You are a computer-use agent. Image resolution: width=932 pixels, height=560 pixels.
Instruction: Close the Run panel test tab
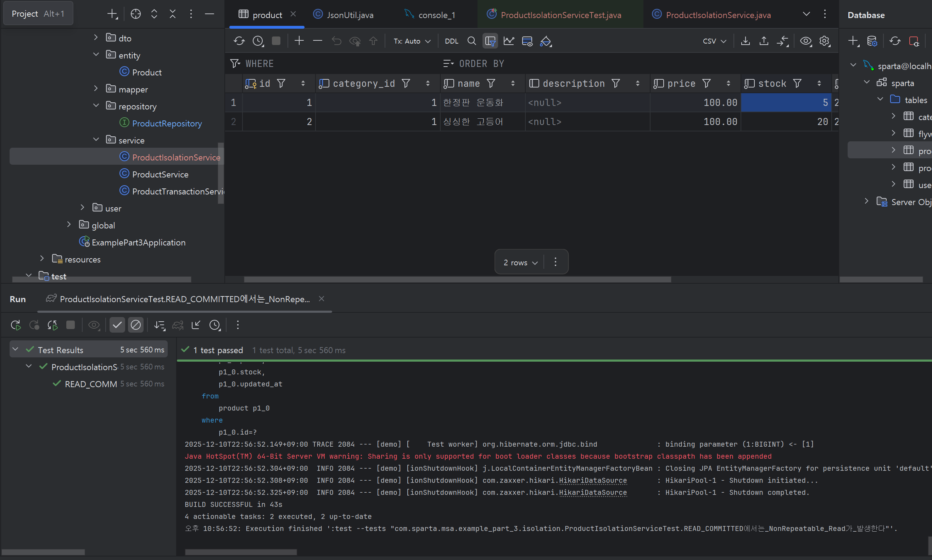point(322,299)
